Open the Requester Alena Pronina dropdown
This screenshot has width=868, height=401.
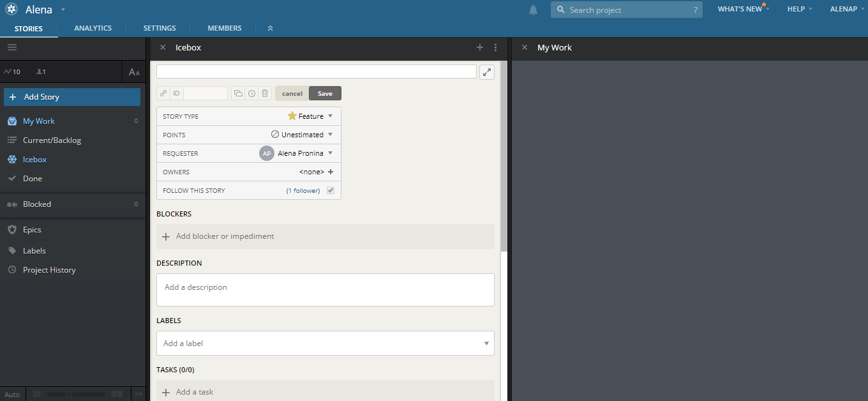[297, 153]
